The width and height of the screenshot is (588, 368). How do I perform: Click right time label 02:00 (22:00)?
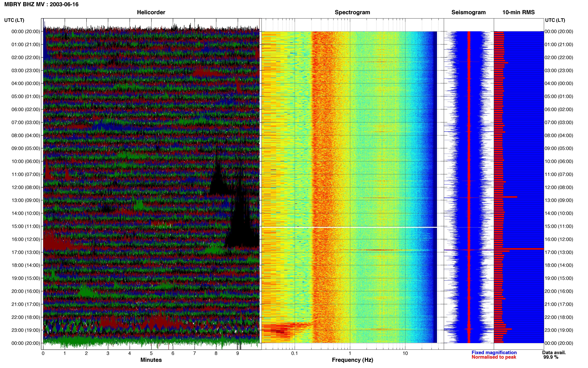(x=559, y=58)
